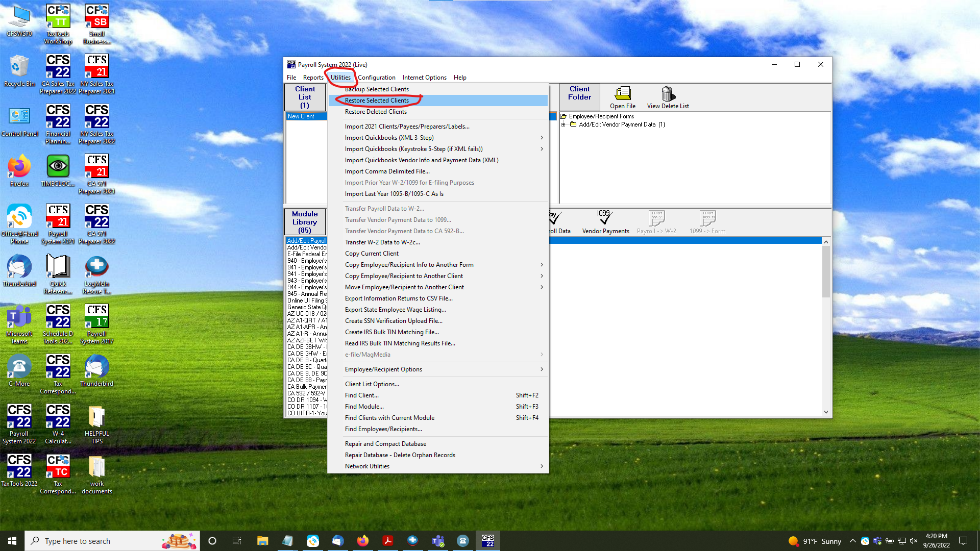980x551 pixels.
Task: Open the work documents folder icon
Action: (96, 474)
